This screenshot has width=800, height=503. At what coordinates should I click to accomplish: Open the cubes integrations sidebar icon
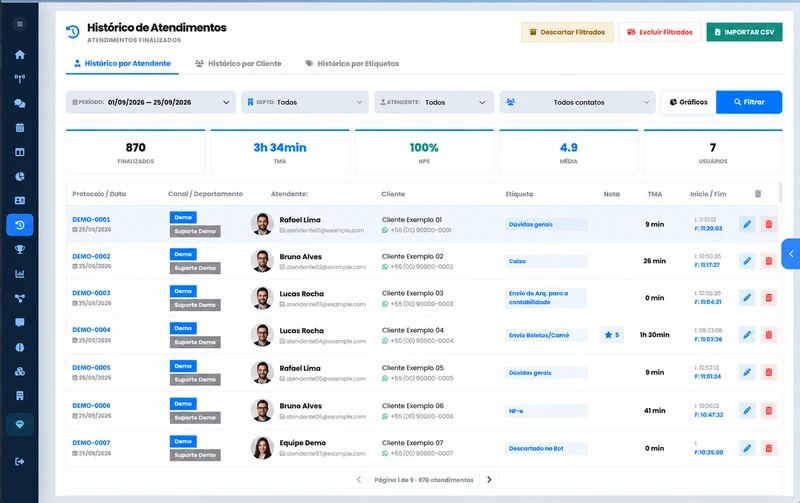(19, 371)
